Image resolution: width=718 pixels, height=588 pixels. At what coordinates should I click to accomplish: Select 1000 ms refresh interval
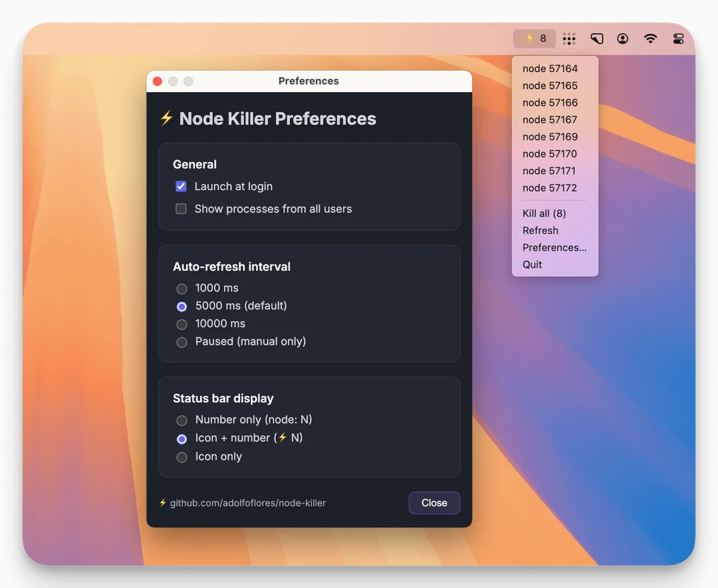tap(182, 289)
